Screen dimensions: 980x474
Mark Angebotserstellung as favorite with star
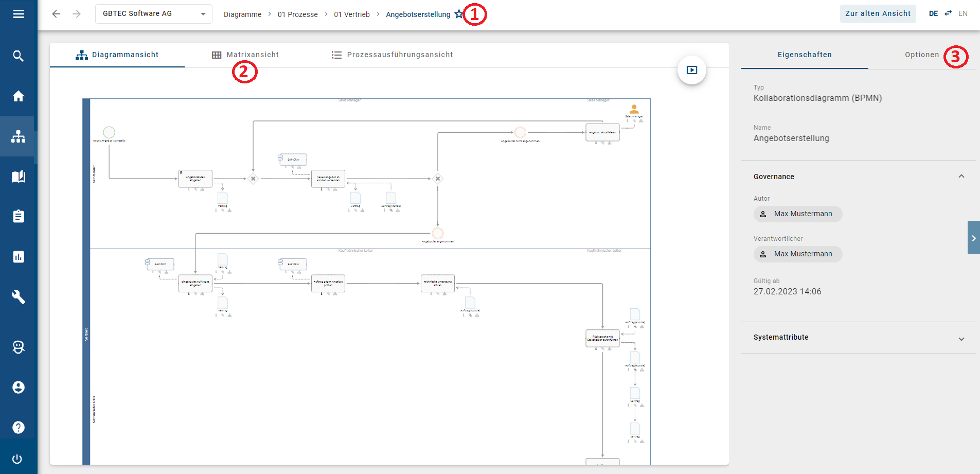click(x=458, y=14)
